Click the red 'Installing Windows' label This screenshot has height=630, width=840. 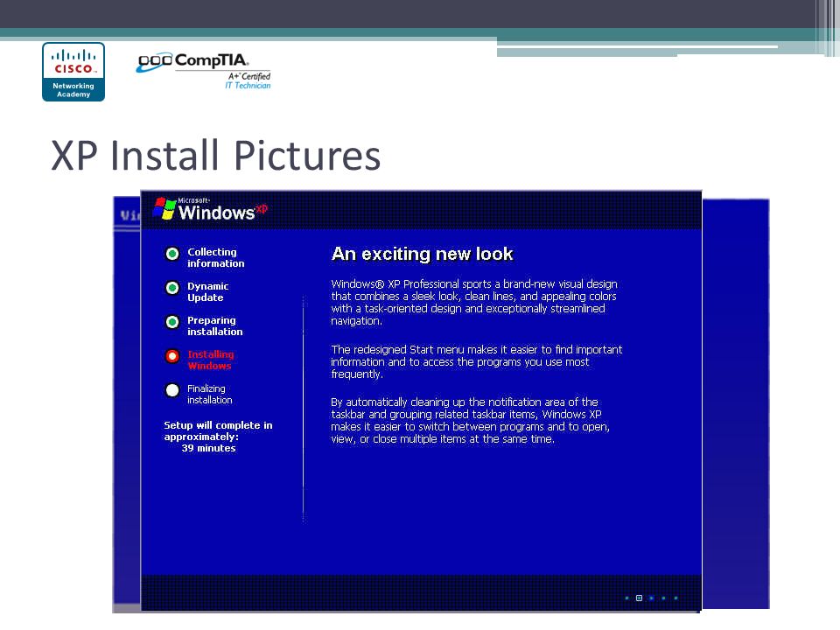pyautogui.click(x=211, y=360)
